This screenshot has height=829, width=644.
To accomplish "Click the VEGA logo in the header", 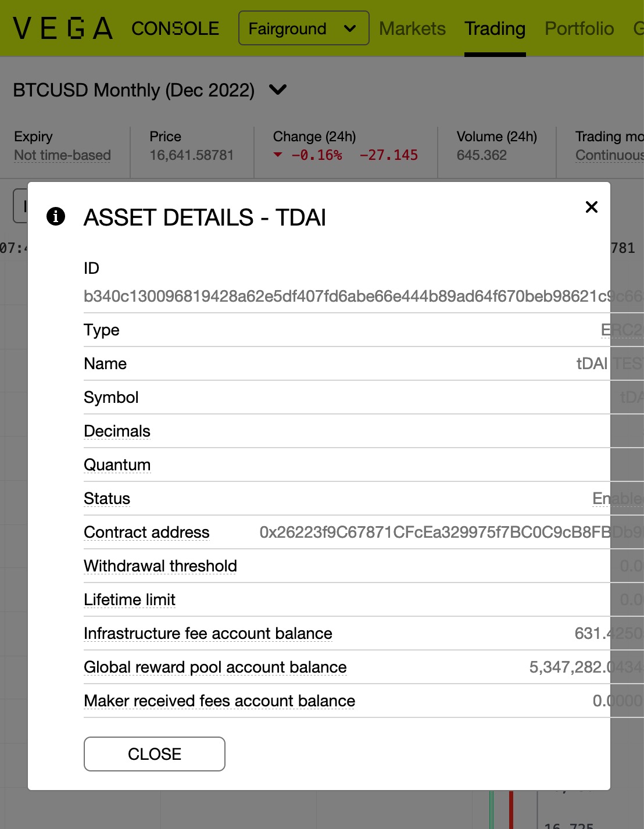I will pos(62,27).
